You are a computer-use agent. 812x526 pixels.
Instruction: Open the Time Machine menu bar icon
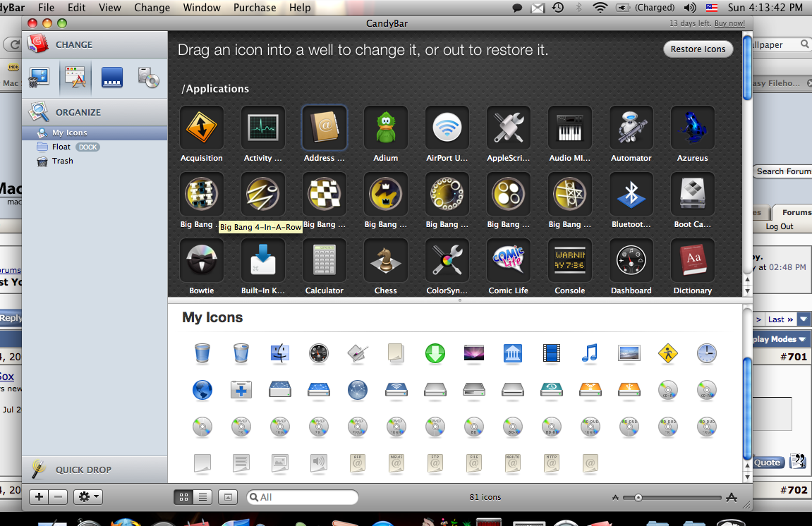tap(558, 8)
